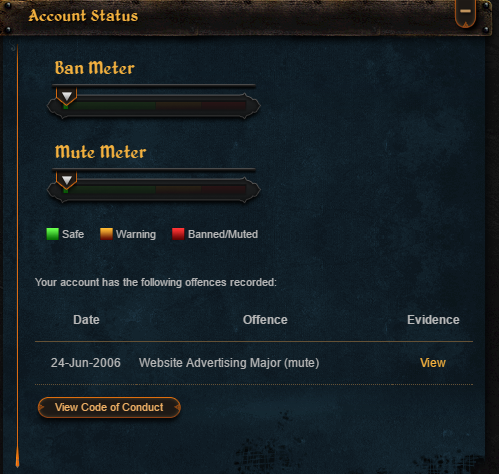The height and width of the screenshot is (474, 499).
Task: Select the 24-Jun-2006 date entry
Action: [x=86, y=363]
